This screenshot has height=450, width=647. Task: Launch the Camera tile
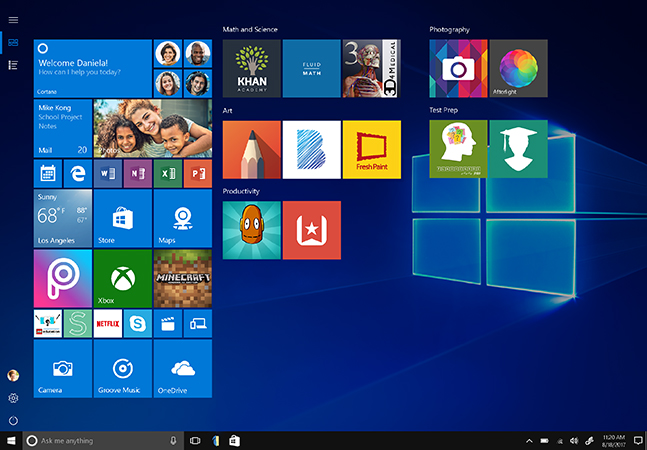pyautogui.click(x=63, y=368)
